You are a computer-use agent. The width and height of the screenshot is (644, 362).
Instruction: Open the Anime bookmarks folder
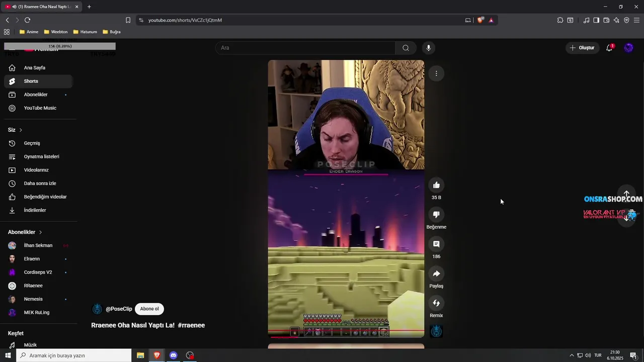(x=29, y=32)
